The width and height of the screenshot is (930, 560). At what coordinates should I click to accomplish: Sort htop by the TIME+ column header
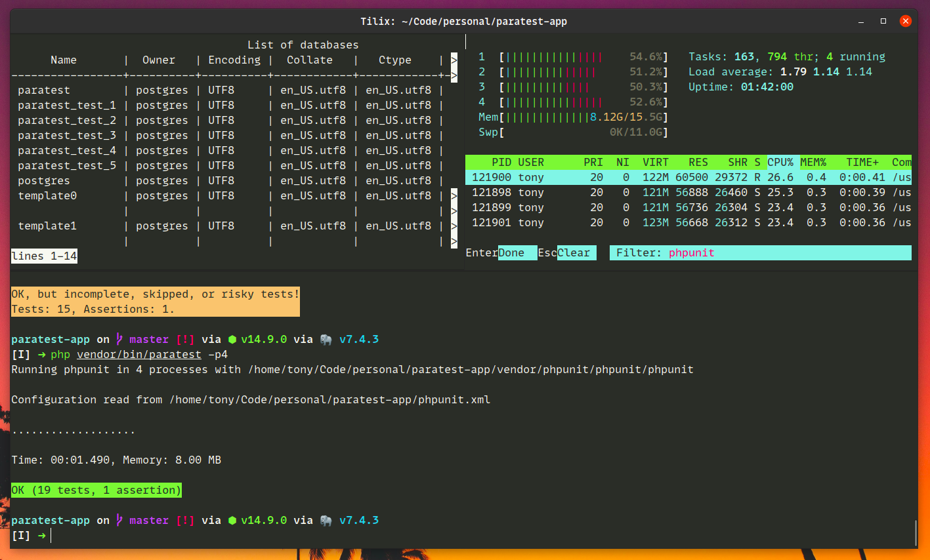(862, 162)
